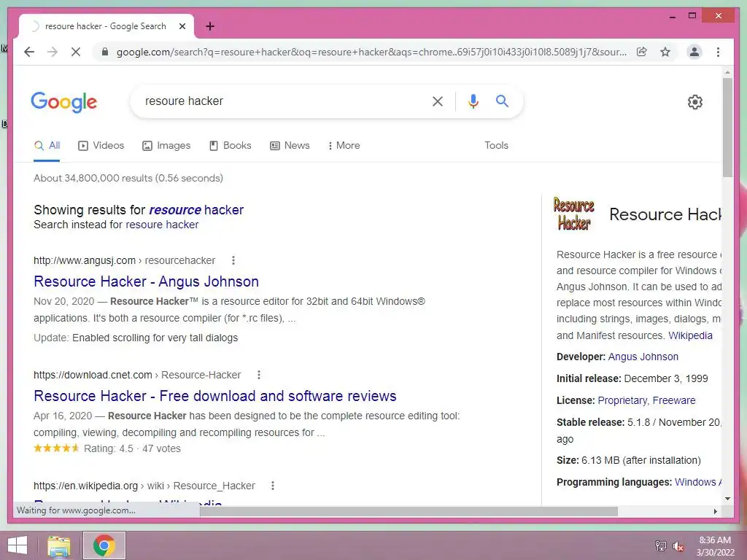Close the resoure hacker tab
Image resolution: width=747 pixels, height=560 pixels.
click(x=182, y=26)
